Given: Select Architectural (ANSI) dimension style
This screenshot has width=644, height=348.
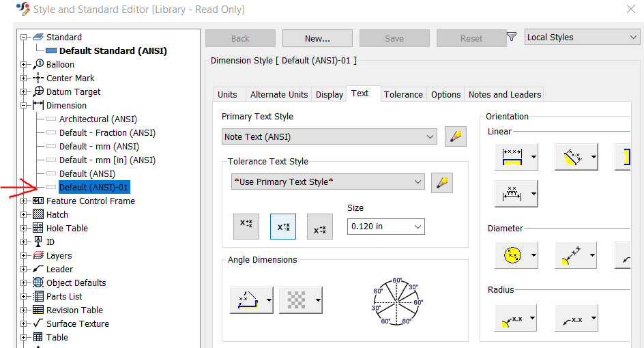Looking at the screenshot, I should (x=98, y=119).
